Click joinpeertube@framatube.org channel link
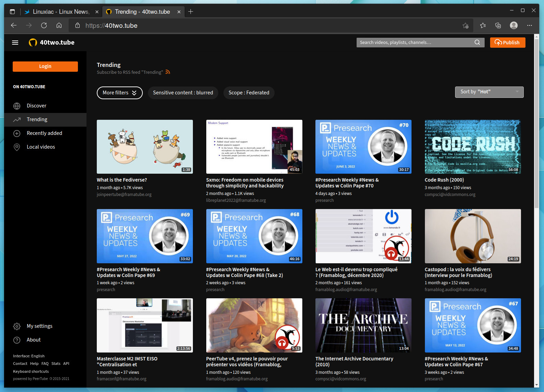 tap(124, 195)
